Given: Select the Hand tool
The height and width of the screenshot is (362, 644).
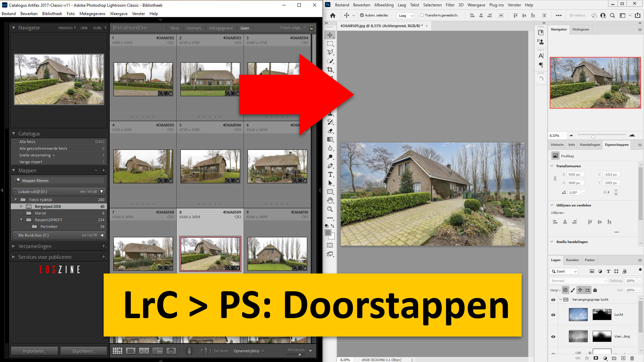Looking at the screenshot, I should pos(330,200).
